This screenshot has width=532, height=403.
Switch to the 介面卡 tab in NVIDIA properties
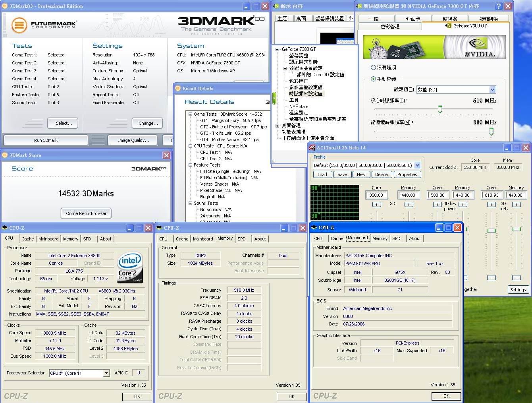(x=413, y=19)
